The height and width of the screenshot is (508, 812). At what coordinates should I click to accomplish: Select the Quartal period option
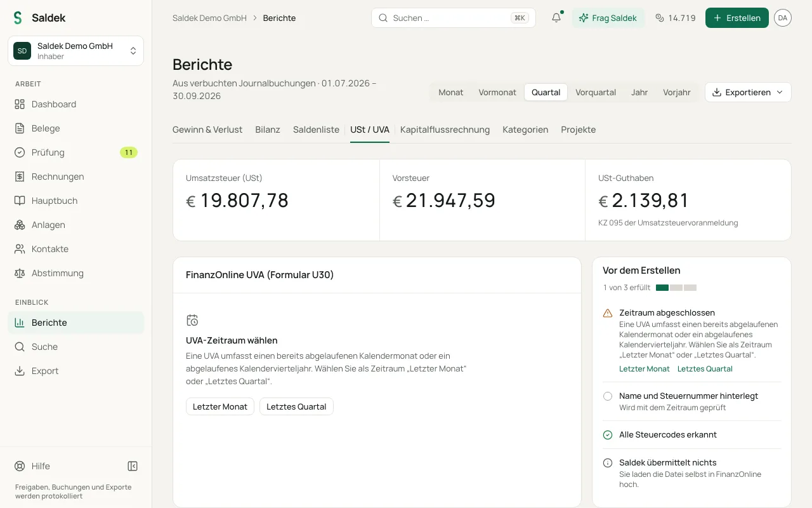click(546, 92)
